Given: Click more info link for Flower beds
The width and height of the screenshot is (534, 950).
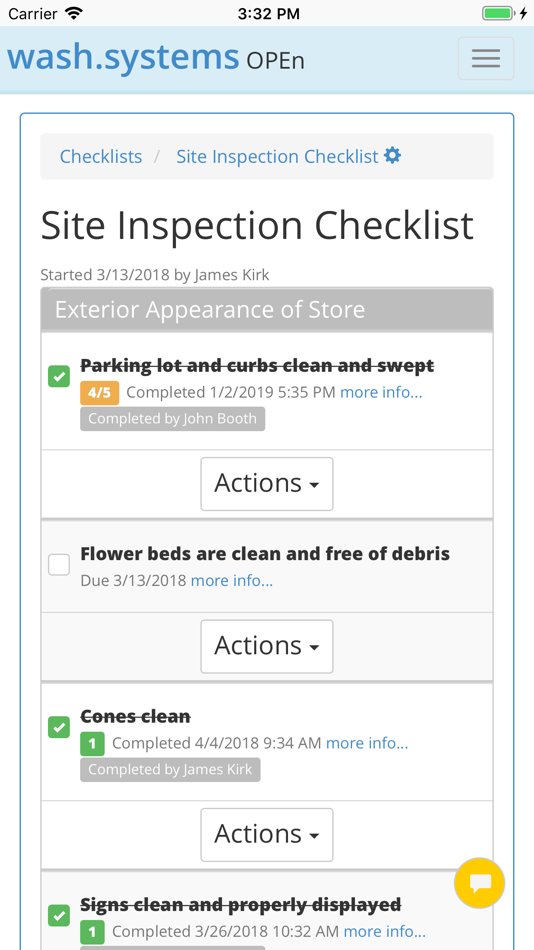Looking at the screenshot, I should [232, 581].
